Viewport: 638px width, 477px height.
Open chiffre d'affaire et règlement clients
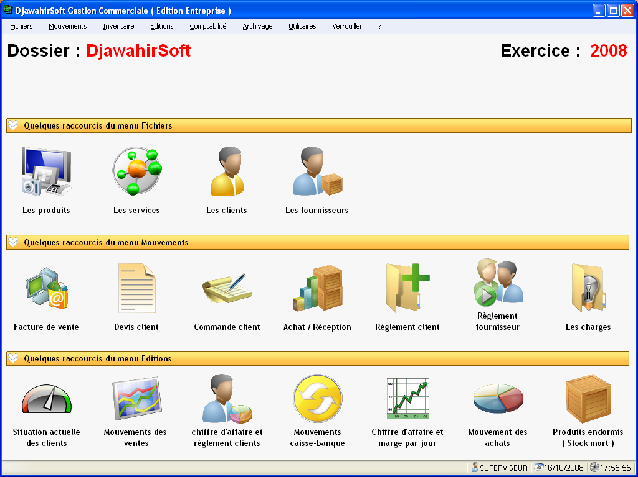point(227,399)
